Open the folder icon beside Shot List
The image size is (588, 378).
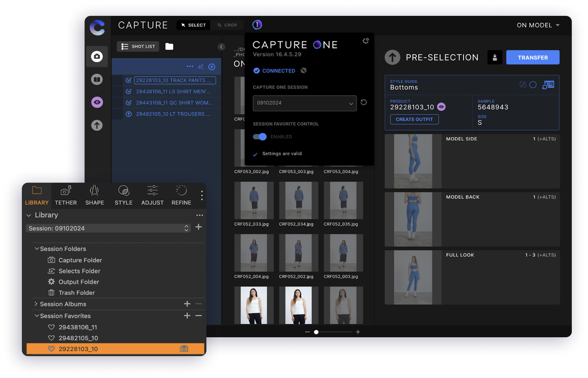click(x=169, y=46)
